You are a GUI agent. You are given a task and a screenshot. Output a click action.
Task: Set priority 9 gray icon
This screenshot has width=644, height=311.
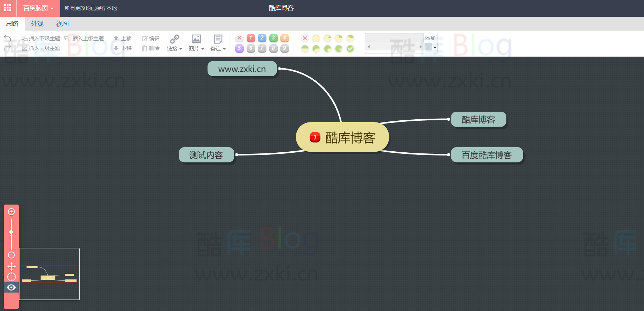tap(285, 48)
